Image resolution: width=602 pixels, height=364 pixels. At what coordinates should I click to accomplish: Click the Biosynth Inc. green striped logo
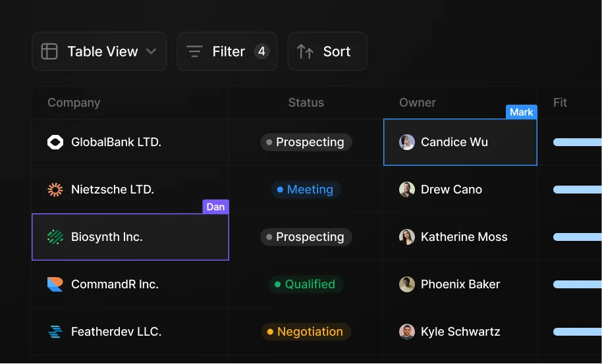55,237
